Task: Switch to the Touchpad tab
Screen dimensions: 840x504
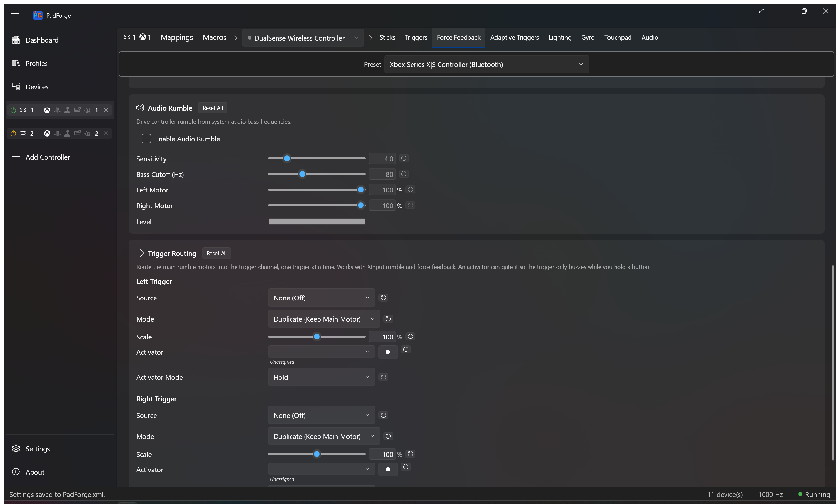Action: pyautogui.click(x=617, y=37)
